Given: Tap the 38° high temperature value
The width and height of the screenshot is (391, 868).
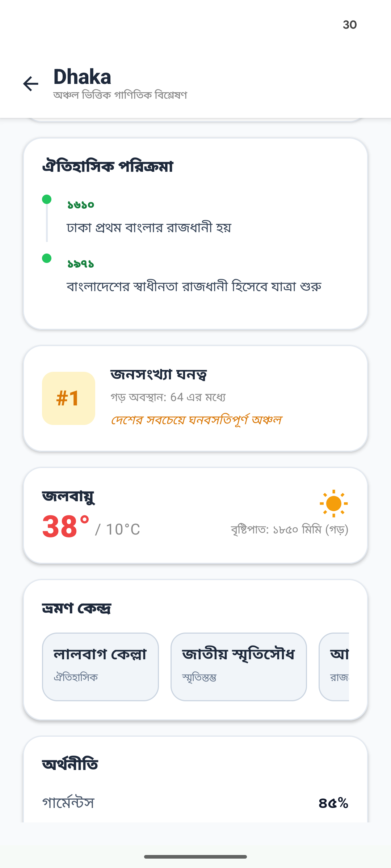Looking at the screenshot, I should pyautogui.click(x=66, y=527).
